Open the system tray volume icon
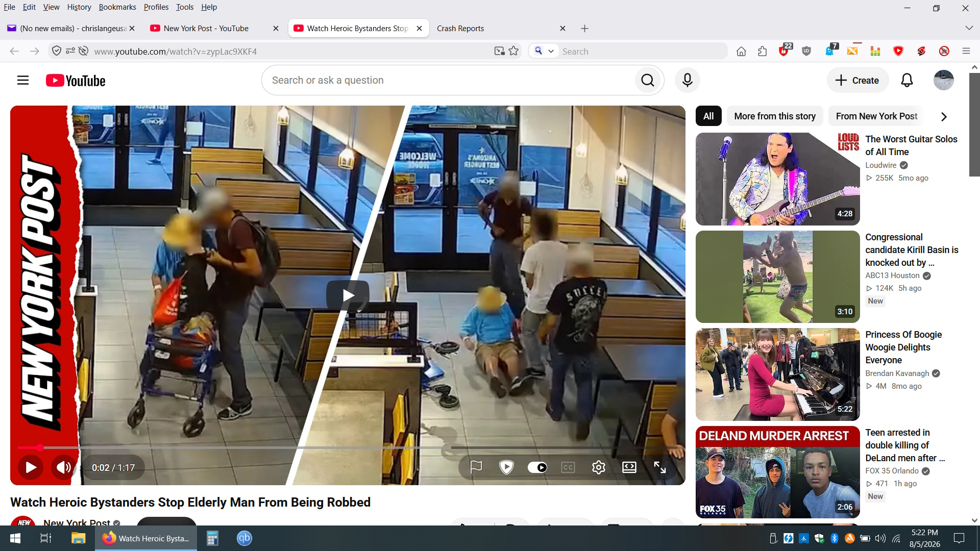Image resolution: width=980 pixels, height=551 pixels. click(x=880, y=538)
